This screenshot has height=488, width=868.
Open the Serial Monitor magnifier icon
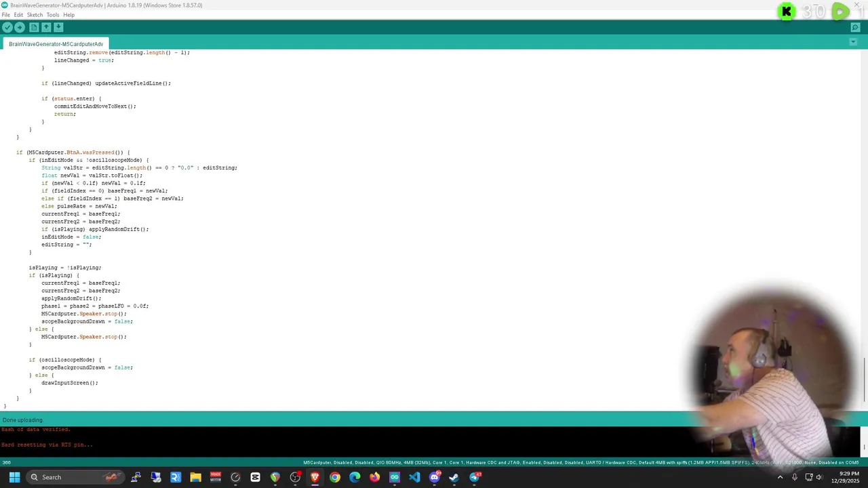[856, 27]
